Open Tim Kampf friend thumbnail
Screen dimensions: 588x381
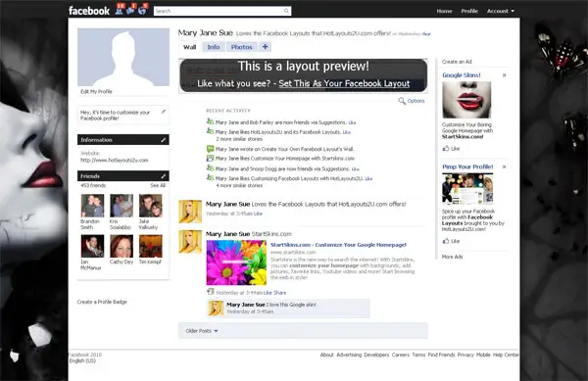click(151, 246)
